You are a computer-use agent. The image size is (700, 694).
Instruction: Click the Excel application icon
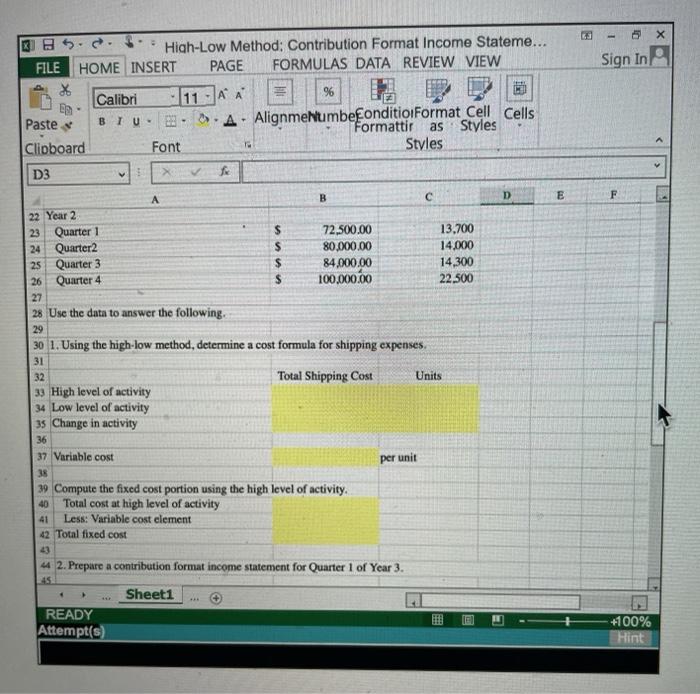click(29, 46)
